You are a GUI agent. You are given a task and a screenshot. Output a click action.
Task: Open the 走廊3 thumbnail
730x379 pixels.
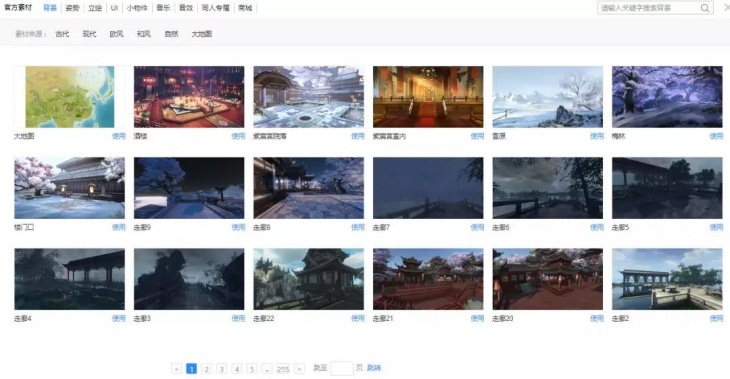(x=189, y=279)
